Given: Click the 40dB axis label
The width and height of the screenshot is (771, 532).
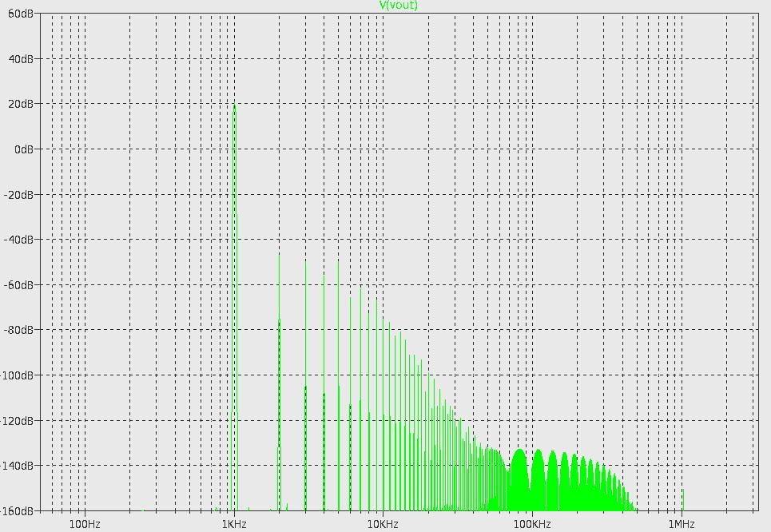Looking at the screenshot, I should [21, 59].
